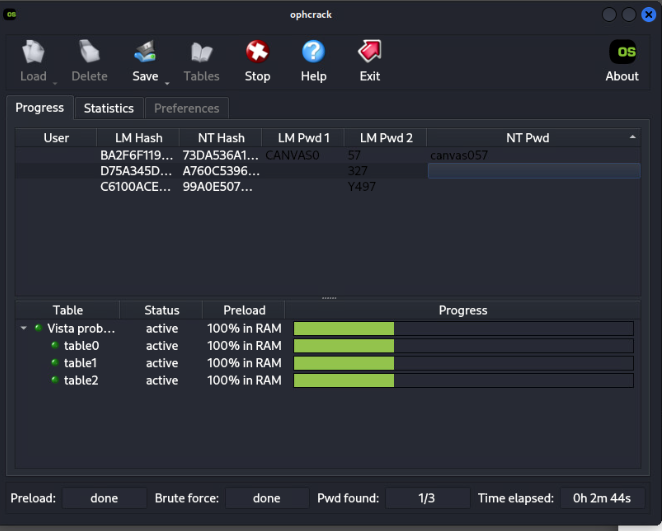This screenshot has width=662, height=531.
Task: Open the About dialog icon
Action: (x=622, y=53)
